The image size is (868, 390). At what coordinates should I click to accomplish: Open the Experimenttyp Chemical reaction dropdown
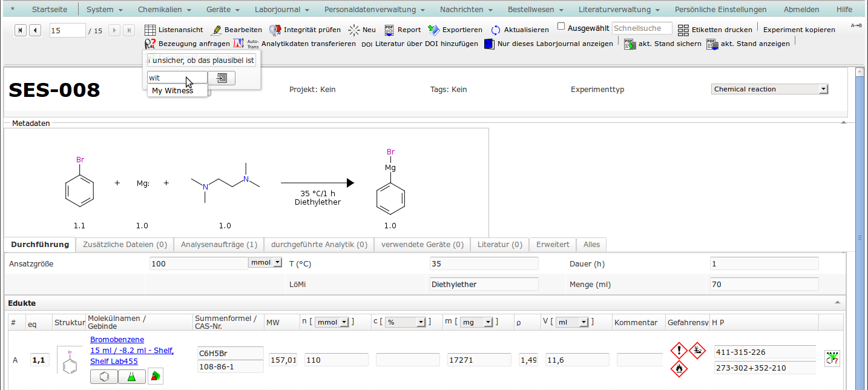[x=770, y=89]
